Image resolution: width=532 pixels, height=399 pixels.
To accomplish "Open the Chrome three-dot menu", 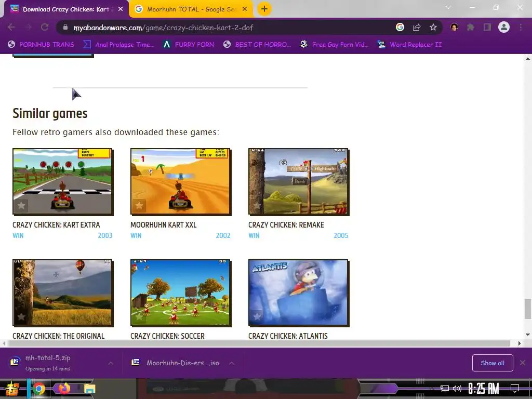I will tap(521, 27).
